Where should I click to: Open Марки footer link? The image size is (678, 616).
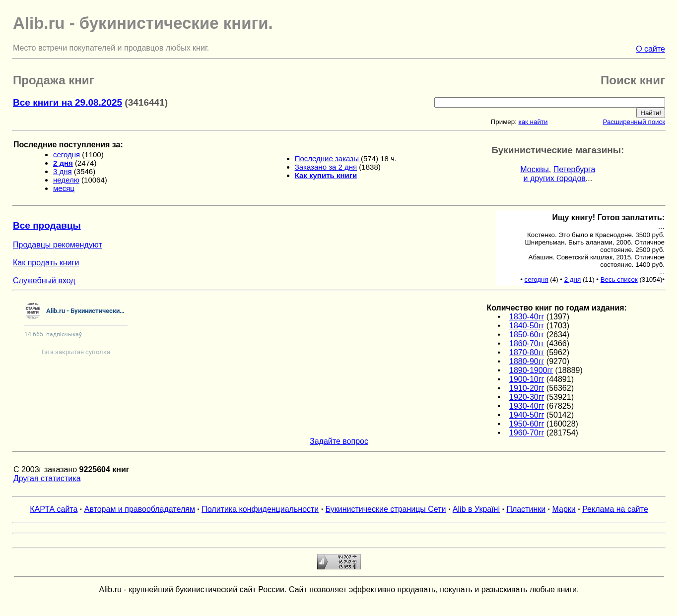[564, 509]
